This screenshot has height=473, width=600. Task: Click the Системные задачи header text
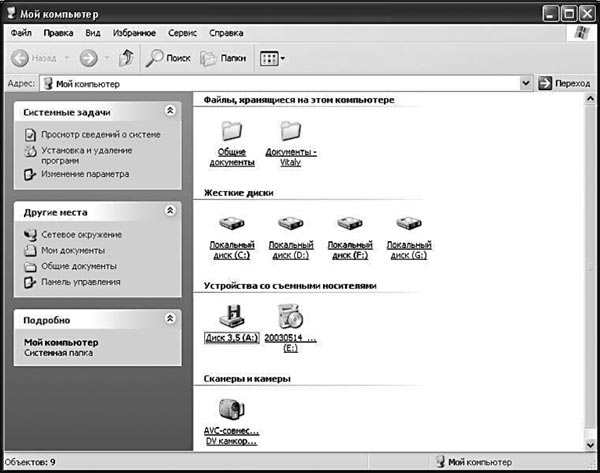(x=67, y=113)
